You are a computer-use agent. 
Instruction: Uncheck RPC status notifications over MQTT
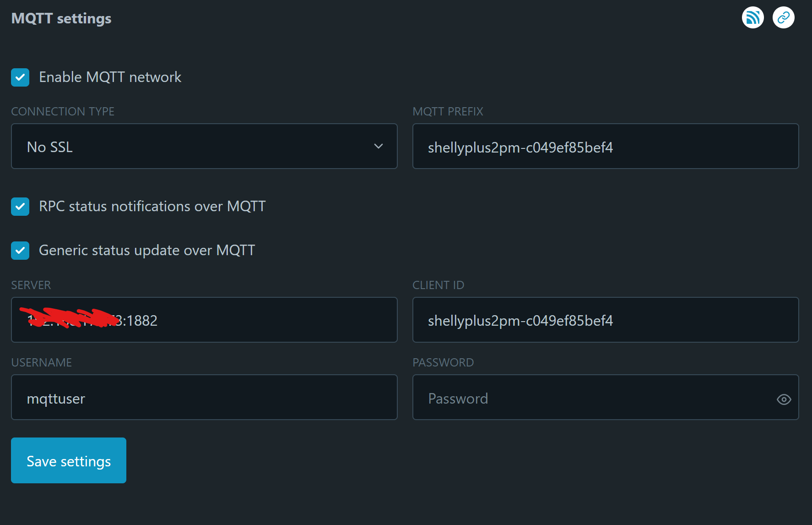click(20, 207)
